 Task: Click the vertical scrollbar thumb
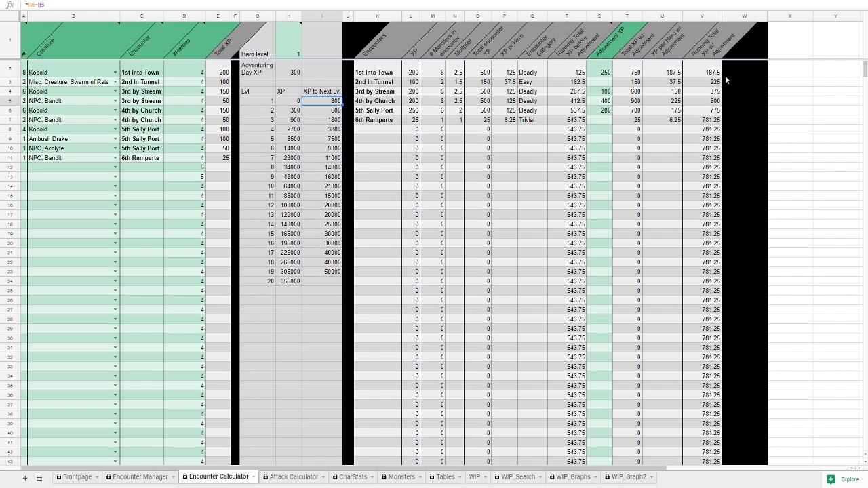pyautogui.click(x=865, y=68)
